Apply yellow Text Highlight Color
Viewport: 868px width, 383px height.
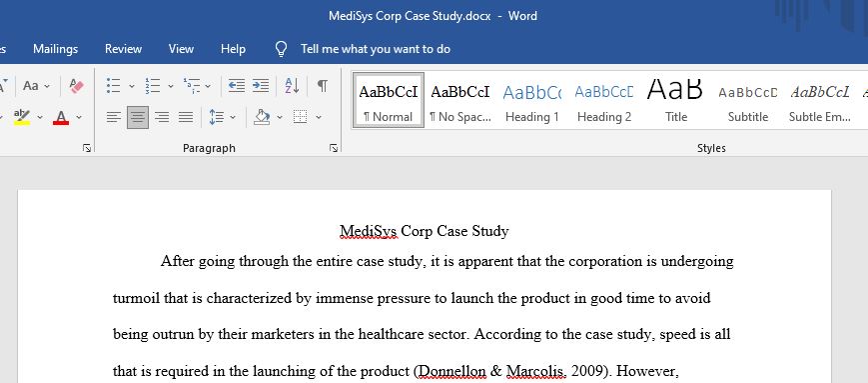pyautogui.click(x=22, y=117)
